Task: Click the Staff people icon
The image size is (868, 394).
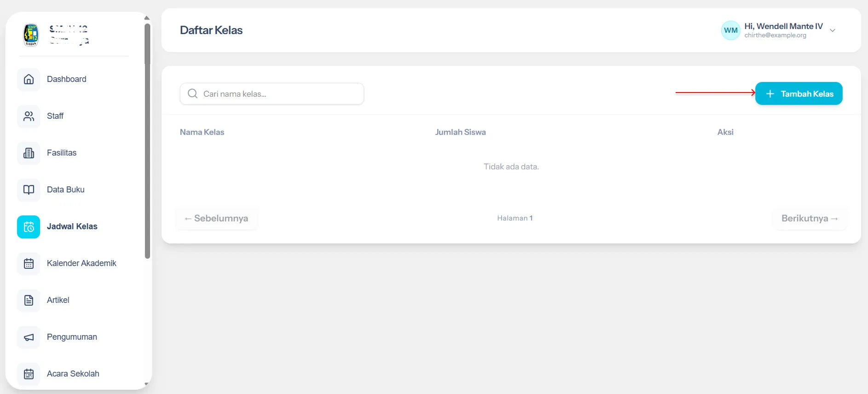Action: [29, 116]
